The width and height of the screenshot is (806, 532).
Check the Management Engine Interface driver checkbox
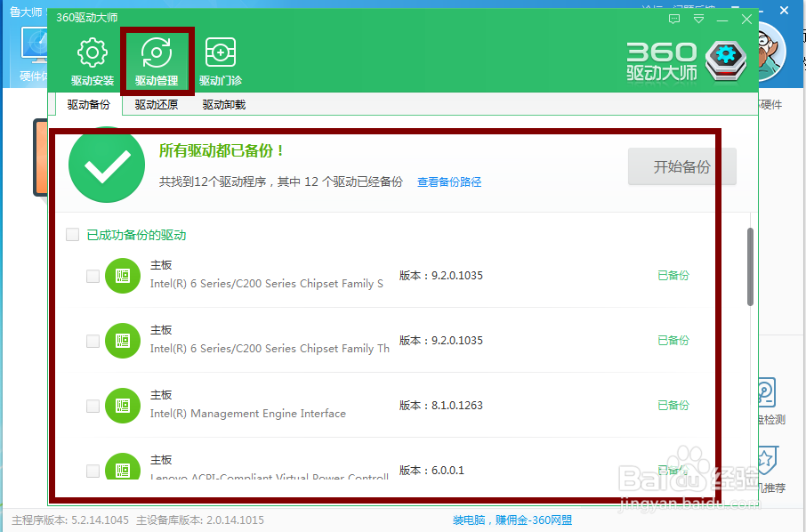(x=93, y=406)
